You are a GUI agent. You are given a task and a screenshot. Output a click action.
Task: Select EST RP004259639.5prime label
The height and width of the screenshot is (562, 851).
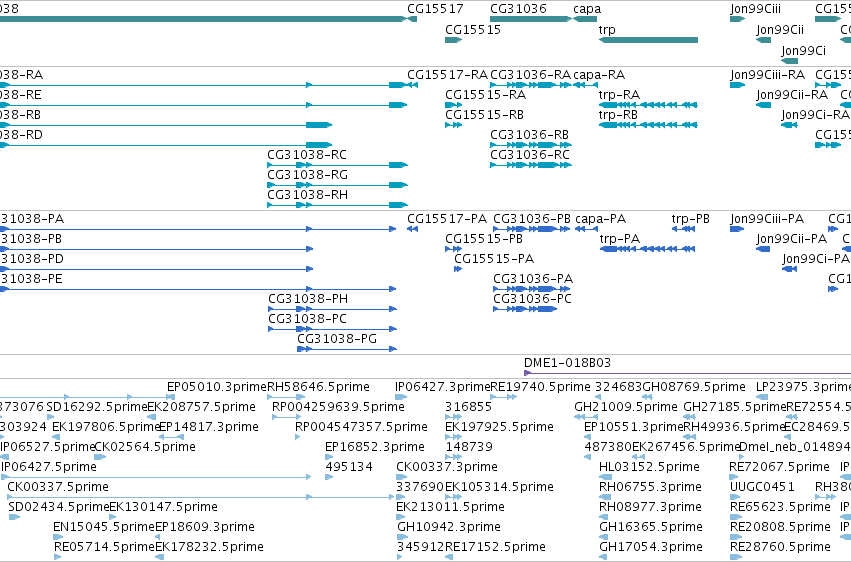click(x=339, y=407)
